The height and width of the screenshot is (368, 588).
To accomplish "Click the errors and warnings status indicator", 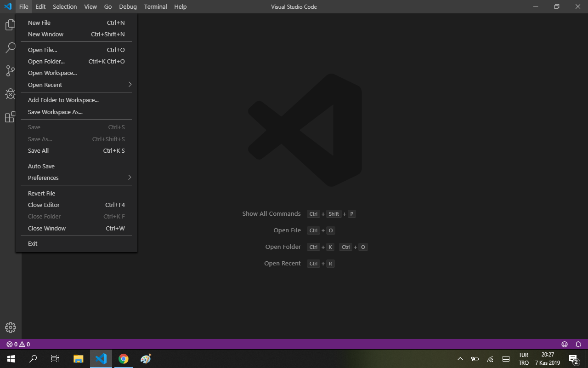I will 18,344.
